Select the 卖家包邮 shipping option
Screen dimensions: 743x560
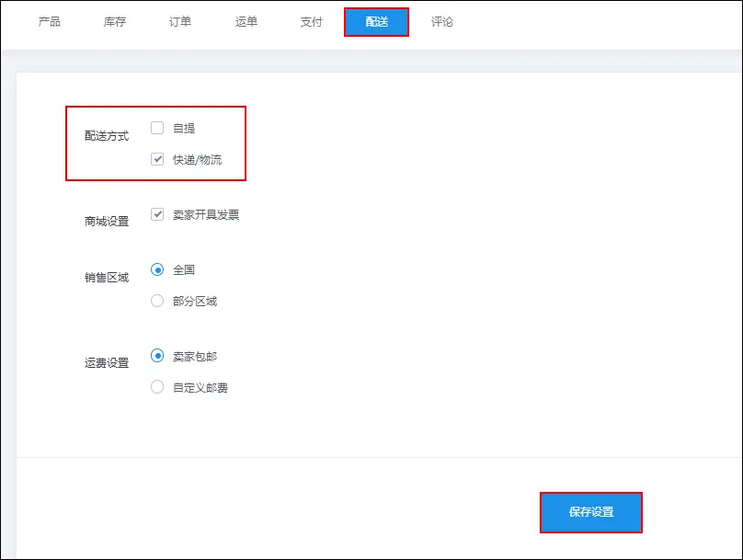coord(157,356)
